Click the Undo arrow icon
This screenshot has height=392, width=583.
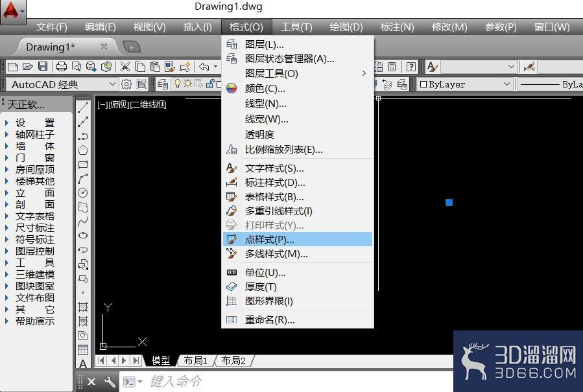coord(204,67)
